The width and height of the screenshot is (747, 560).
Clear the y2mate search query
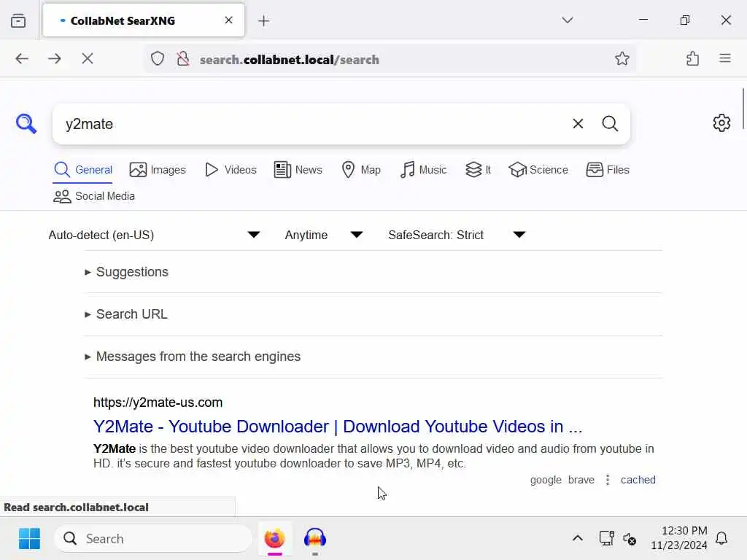(x=578, y=124)
